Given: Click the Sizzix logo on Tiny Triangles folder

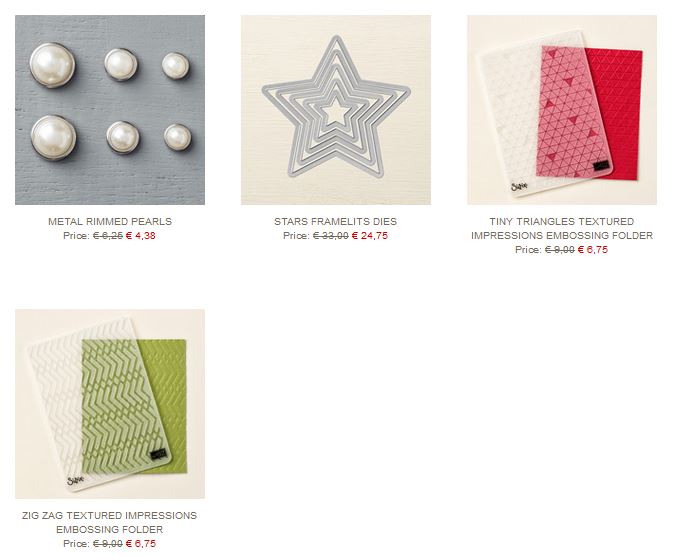Looking at the screenshot, I should pyautogui.click(x=519, y=187).
